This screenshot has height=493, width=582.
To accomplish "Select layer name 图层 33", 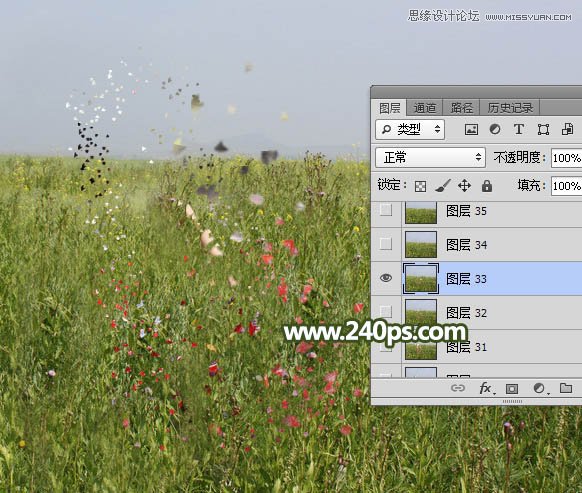I will (466, 278).
